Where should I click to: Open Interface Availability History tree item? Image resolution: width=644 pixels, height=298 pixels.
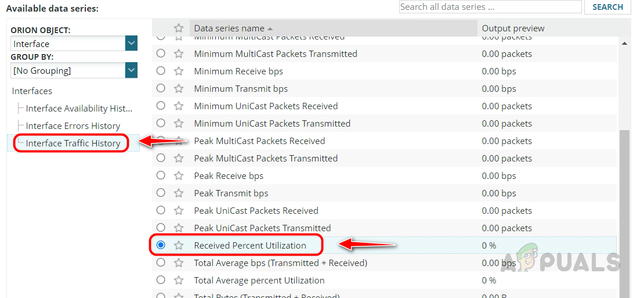79,109
